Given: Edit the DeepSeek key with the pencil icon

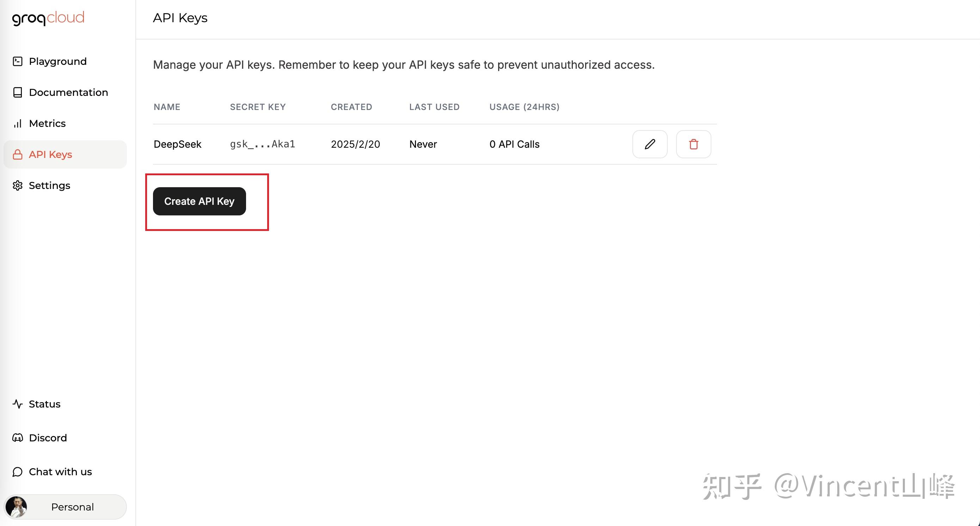Looking at the screenshot, I should [650, 144].
